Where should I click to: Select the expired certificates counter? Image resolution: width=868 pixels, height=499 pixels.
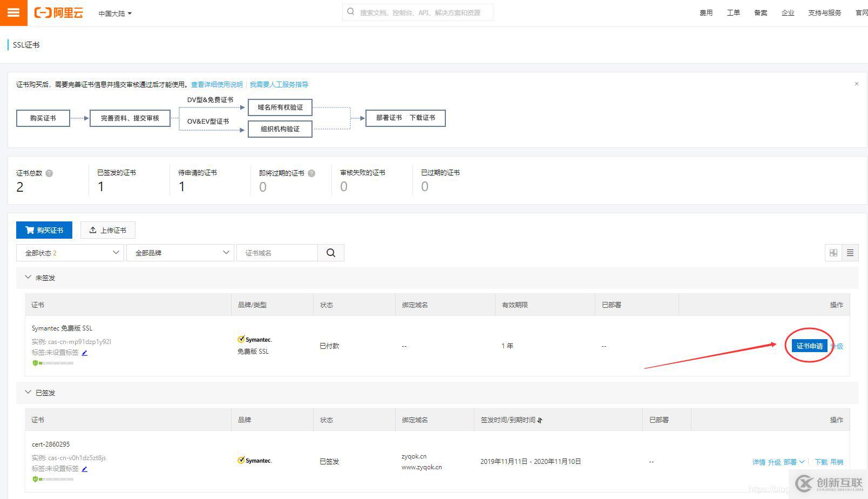tap(440, 180)
